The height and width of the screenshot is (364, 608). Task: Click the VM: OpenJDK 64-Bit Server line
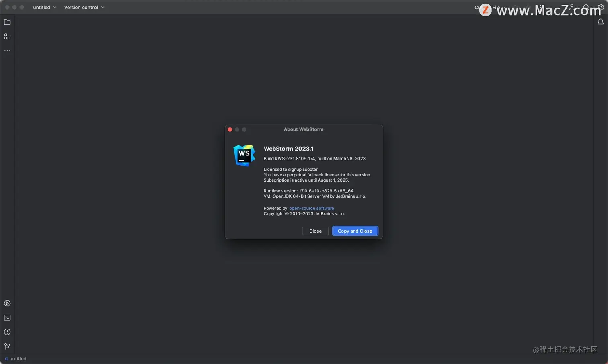click(x=315, y=196)
